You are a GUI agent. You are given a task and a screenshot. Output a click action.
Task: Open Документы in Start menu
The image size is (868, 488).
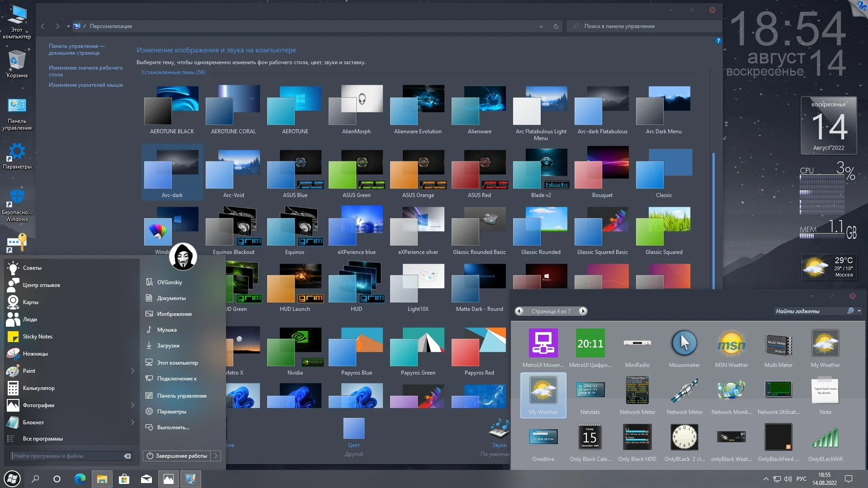[x=171, y=298]
